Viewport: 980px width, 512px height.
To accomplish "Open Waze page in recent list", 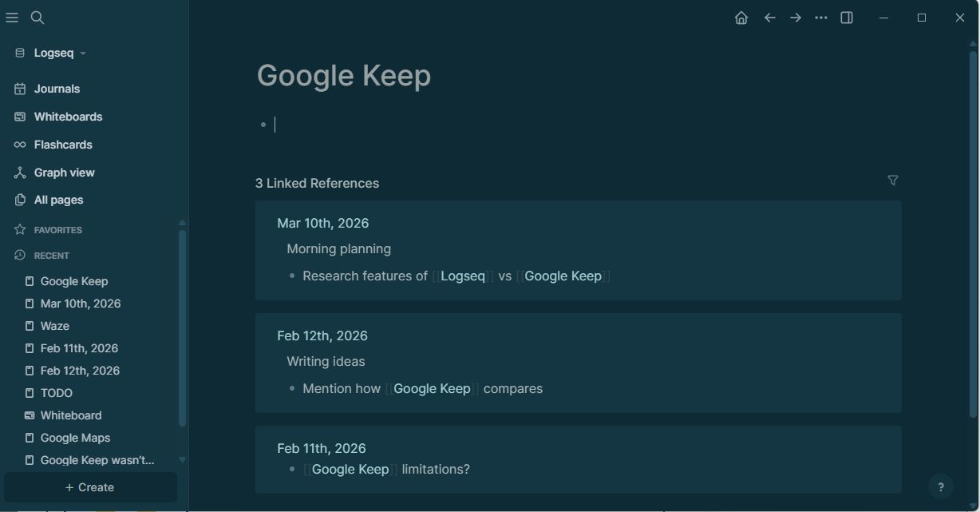I will (x=55, y=326).
